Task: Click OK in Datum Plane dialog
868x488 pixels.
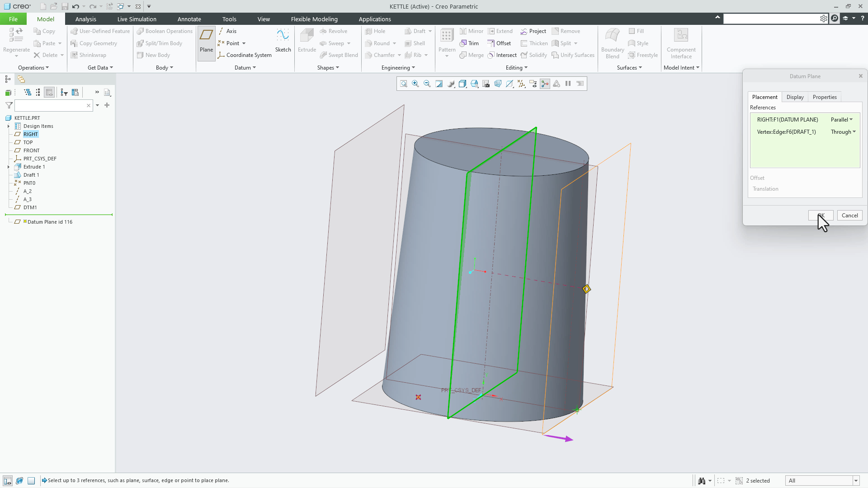Action: (821, 216)
